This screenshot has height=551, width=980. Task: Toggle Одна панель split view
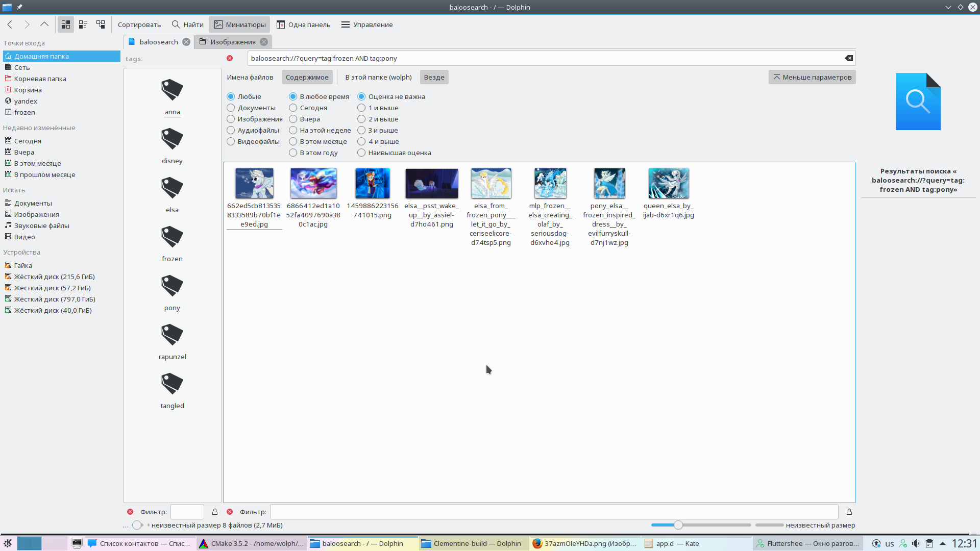click(304, 24)
